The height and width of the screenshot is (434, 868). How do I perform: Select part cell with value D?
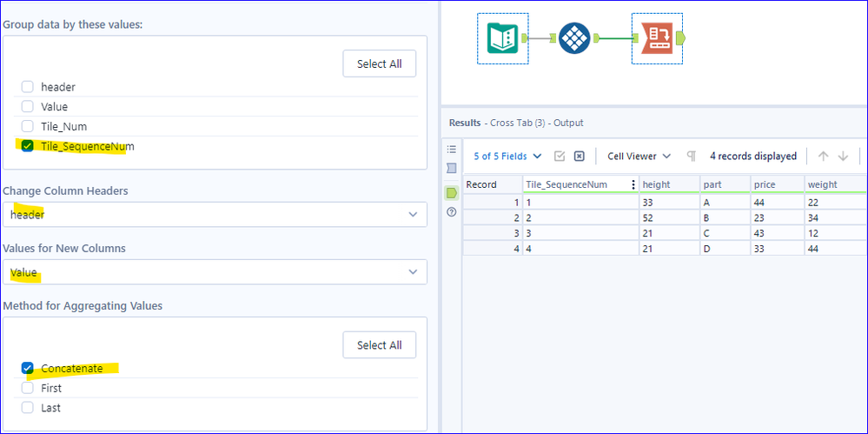click(726, 249)
